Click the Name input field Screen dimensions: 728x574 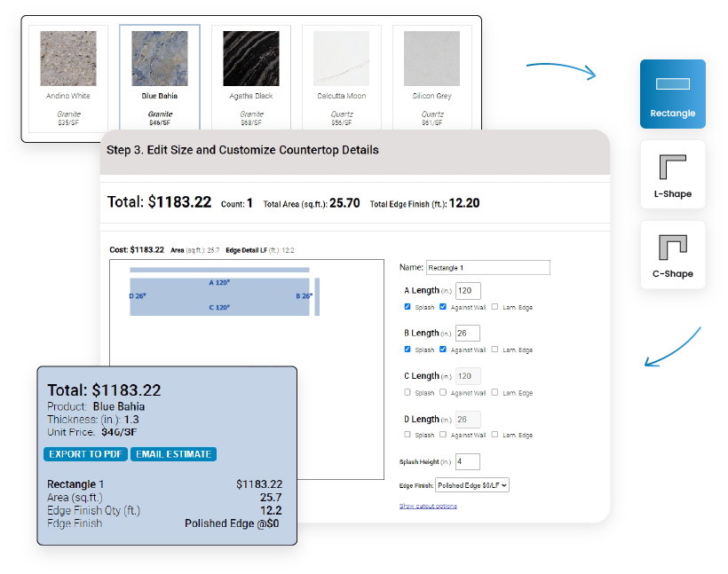pos(487,267)
